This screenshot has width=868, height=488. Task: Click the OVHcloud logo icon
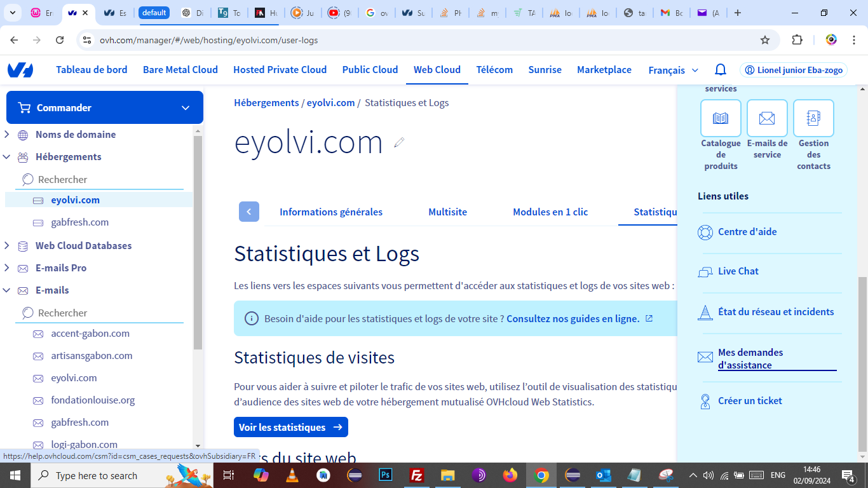click(20, 70)
